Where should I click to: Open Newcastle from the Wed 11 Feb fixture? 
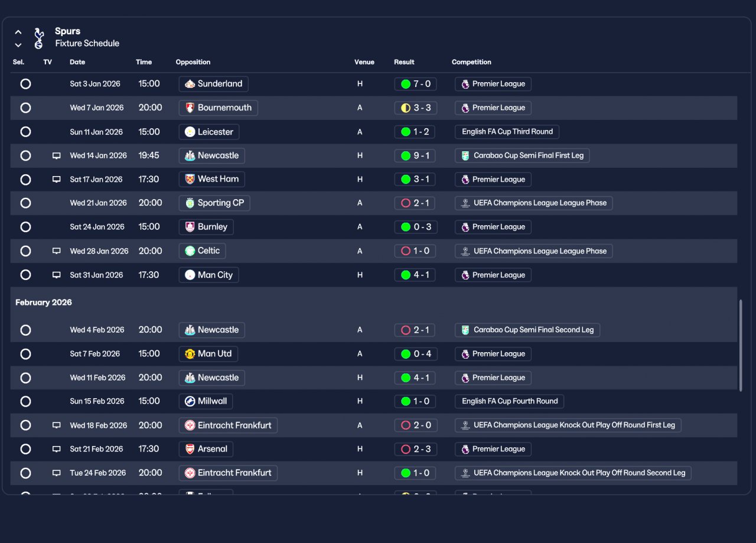pyautogui.click(x=212, y=378)
